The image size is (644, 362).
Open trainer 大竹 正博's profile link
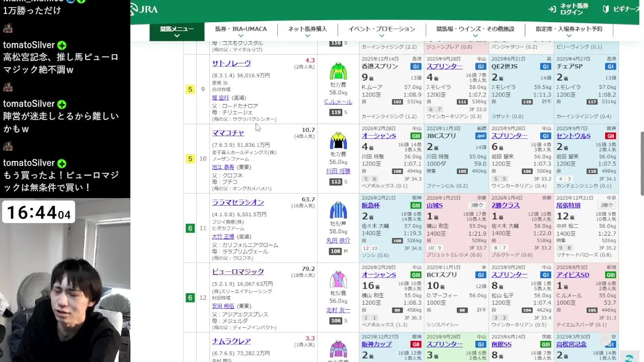tap(223, 236)
